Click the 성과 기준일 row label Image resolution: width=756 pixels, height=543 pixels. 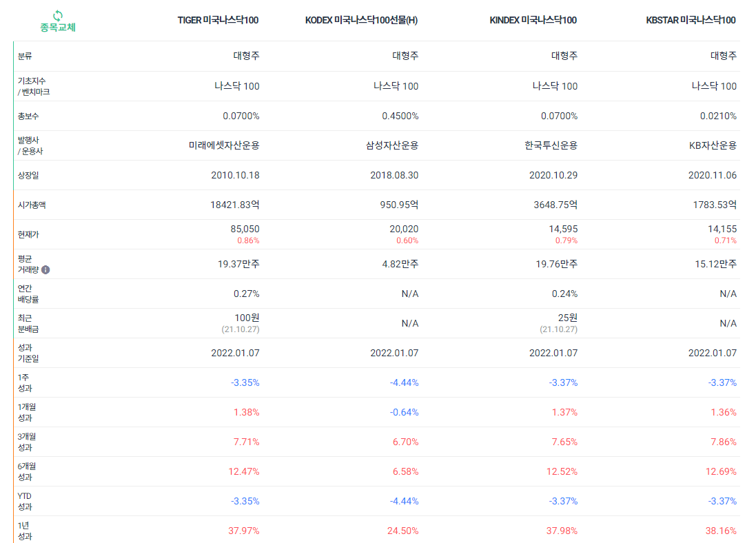point(28,353)
